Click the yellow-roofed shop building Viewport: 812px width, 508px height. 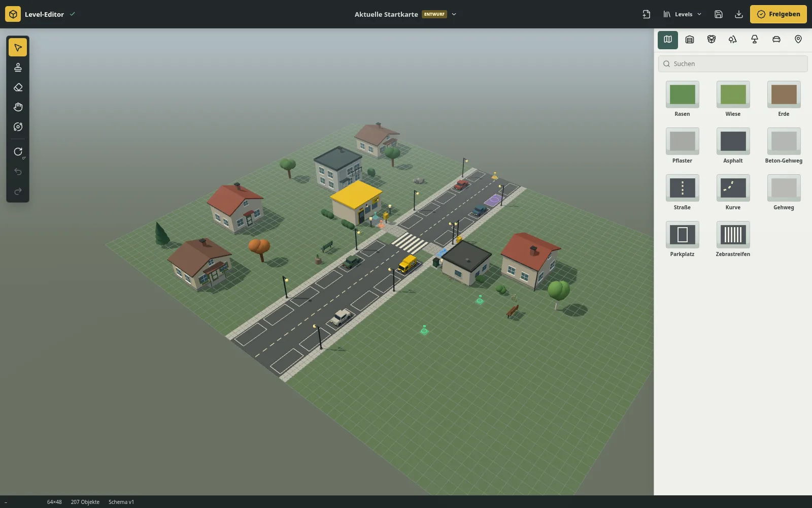click(356, 202)
